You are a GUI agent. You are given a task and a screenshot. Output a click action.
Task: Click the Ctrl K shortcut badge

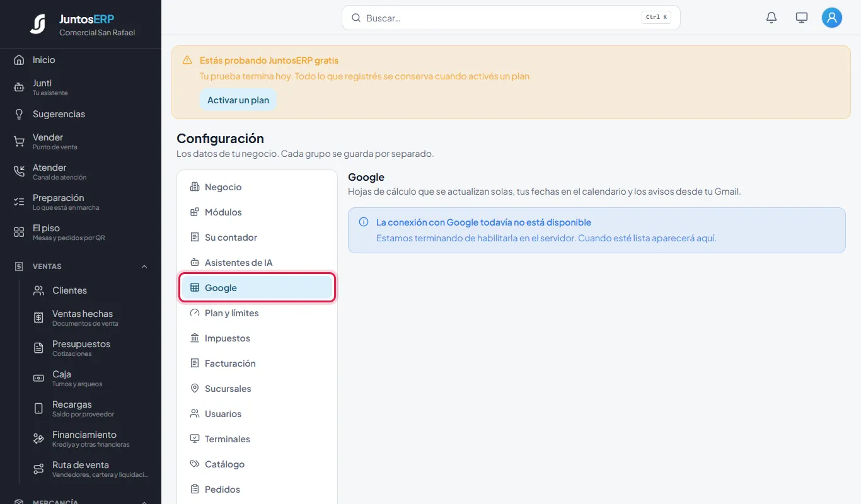pos(656,18)
